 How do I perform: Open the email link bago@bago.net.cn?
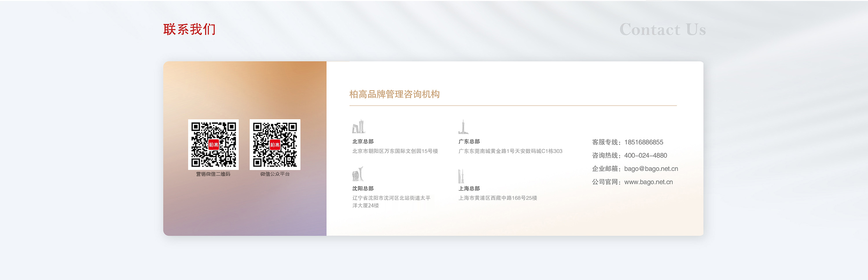651,169
